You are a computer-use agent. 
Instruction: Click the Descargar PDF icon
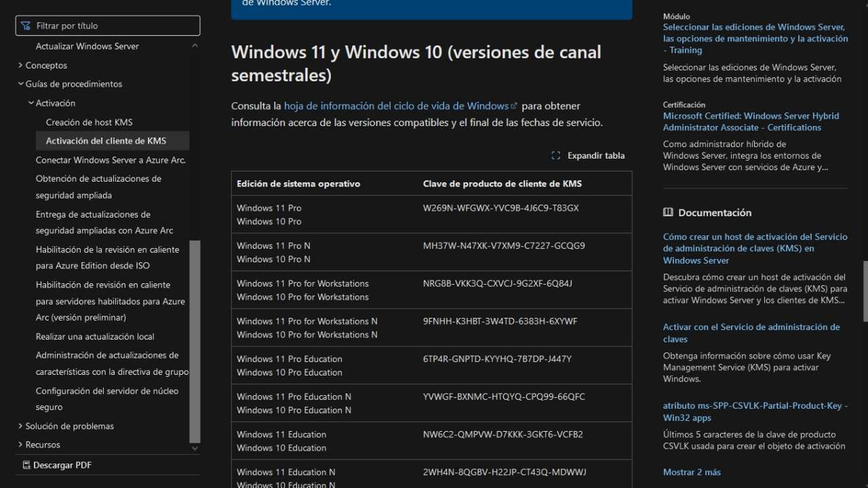tap(27, 465)
